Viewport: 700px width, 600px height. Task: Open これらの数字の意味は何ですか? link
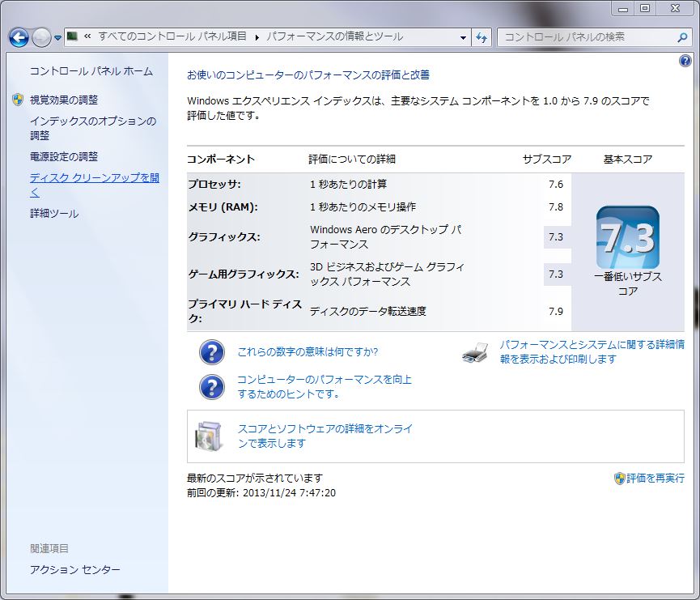coord(308,352)
